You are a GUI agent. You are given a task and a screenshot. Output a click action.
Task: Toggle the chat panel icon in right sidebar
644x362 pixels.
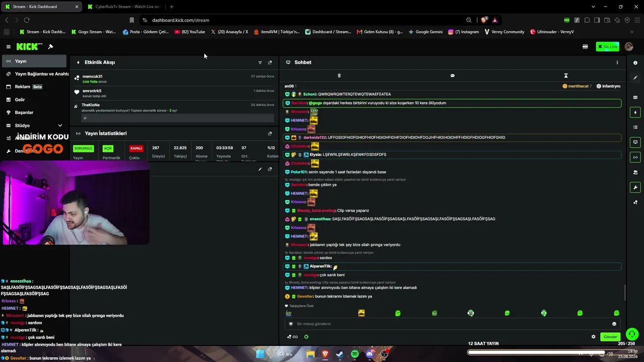(x=635, y=142)
